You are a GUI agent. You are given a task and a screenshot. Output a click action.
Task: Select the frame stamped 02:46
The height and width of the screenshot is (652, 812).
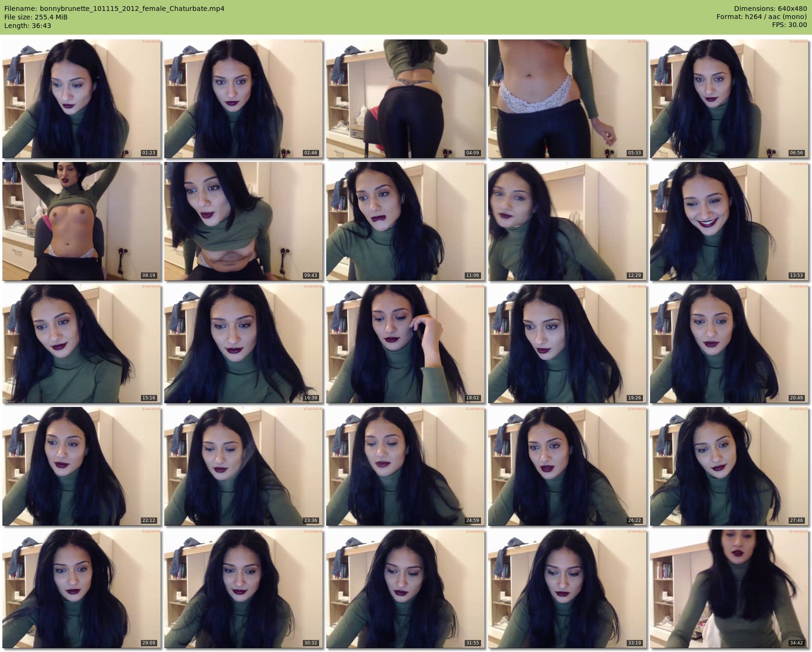(x=244, y=99)
